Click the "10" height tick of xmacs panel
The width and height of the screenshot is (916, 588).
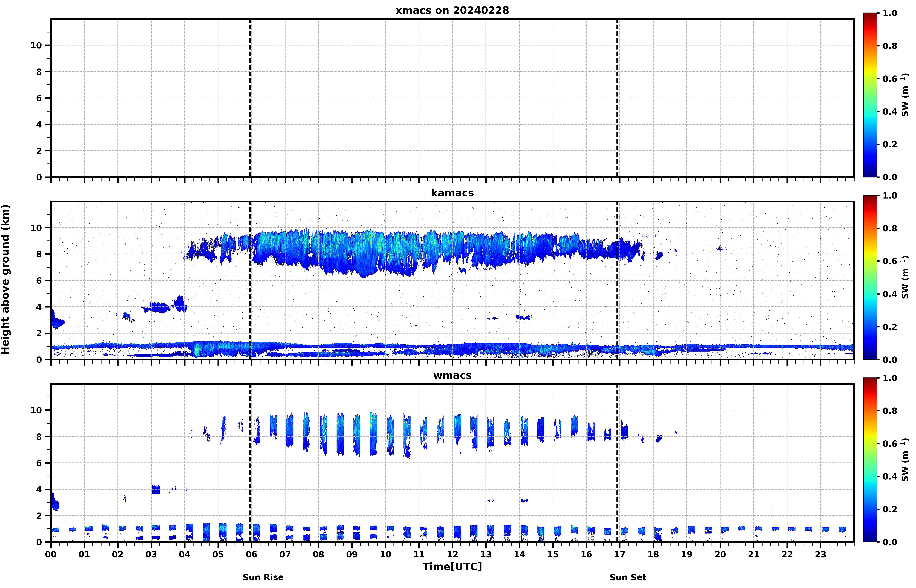[x=36, y=45]
